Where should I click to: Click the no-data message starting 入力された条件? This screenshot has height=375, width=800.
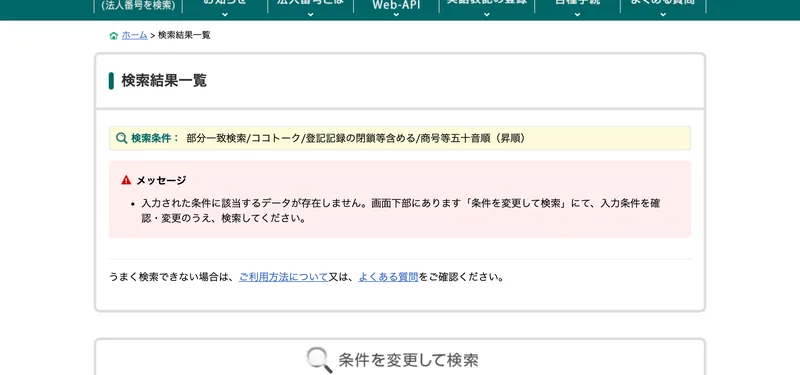pos(401,211)
